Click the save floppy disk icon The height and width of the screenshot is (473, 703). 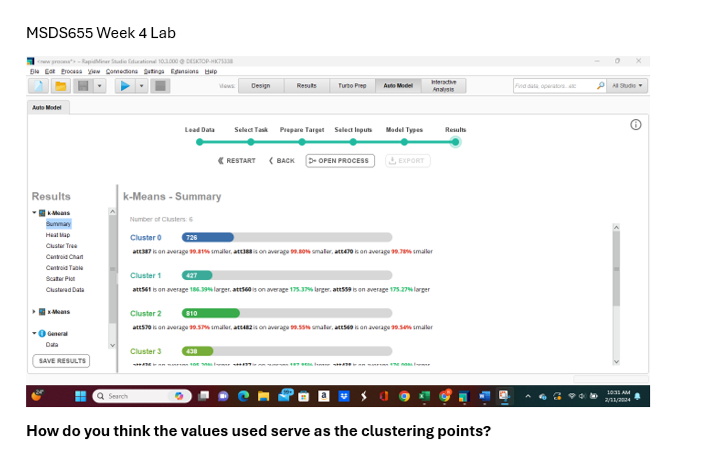(83, 86)
